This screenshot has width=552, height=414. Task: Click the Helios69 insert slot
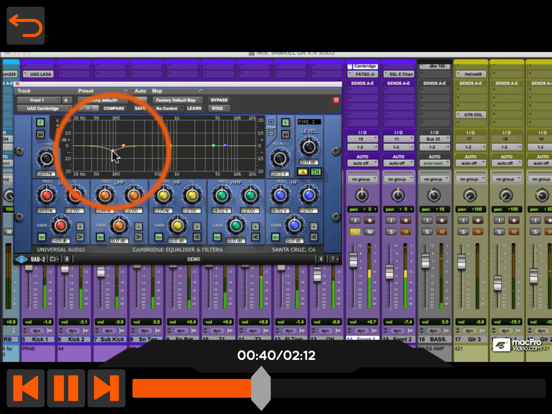click(x=471, y=74)
